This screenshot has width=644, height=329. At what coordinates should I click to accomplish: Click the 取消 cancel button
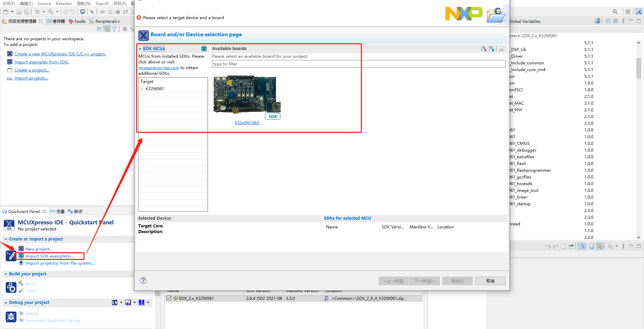tap(490, 281)
